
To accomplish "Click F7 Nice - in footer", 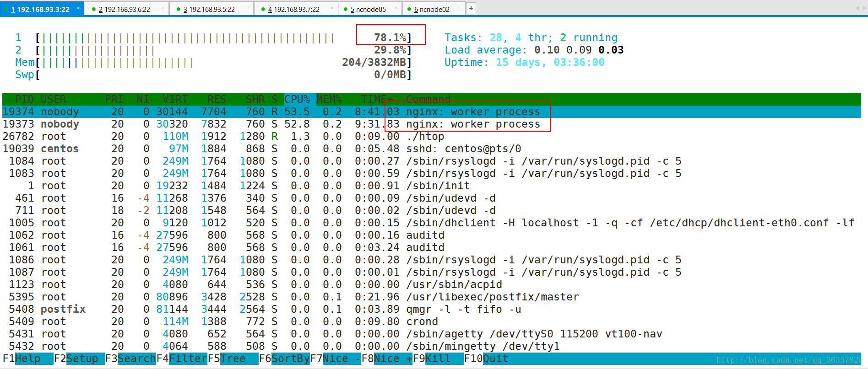I will point(336,358).
